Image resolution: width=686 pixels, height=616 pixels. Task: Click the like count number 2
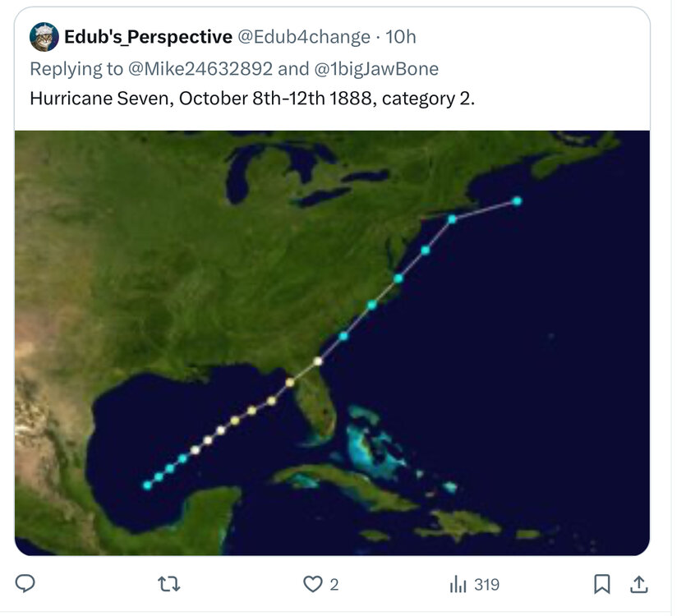[334, 585]
